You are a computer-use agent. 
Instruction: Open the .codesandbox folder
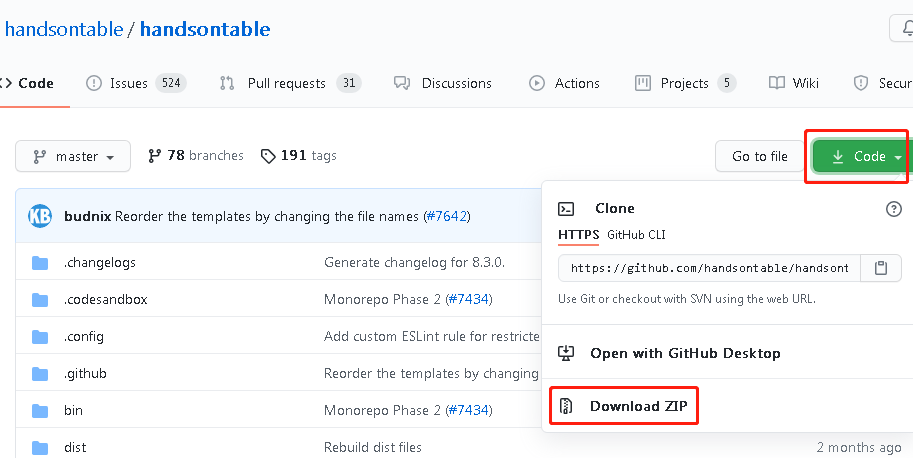(x=105, y=299)
